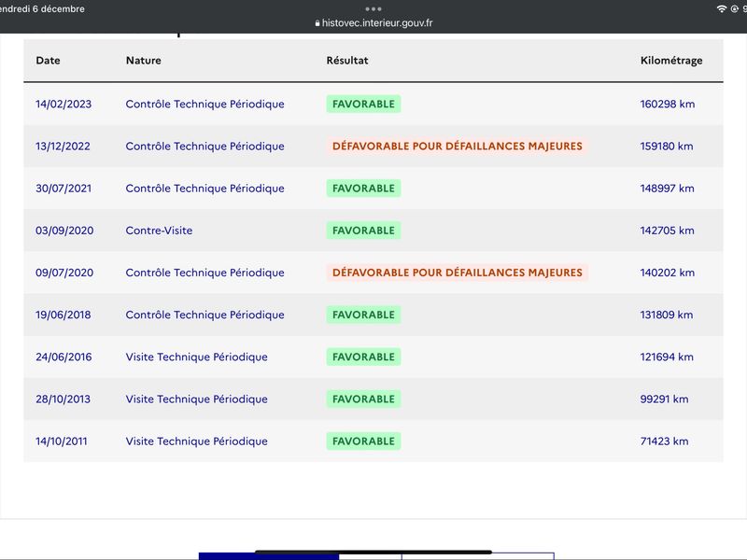Click Visite Technique Périodique in 28/10/2013 row
This screenshot has height=560, width=747.
coord(196,399)
